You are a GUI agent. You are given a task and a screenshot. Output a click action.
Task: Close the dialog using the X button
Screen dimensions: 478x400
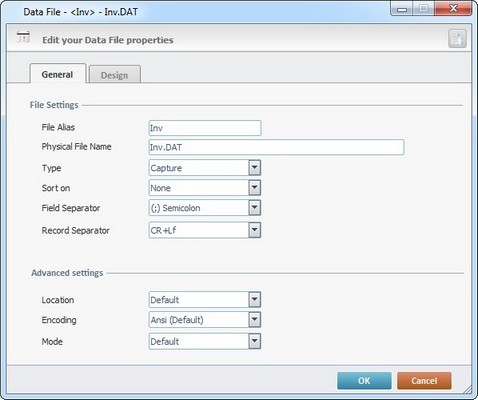(453, 9)
